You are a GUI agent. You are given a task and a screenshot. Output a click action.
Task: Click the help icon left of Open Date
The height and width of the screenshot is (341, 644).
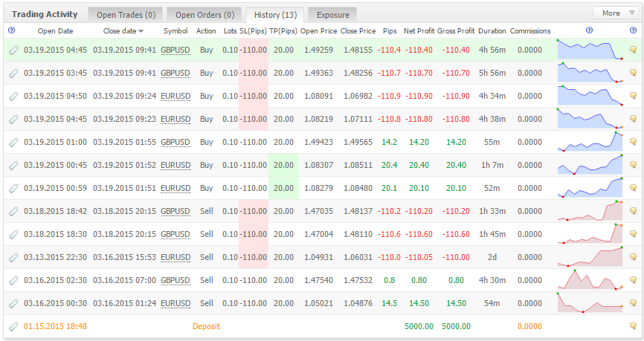(x=11, y=30)
